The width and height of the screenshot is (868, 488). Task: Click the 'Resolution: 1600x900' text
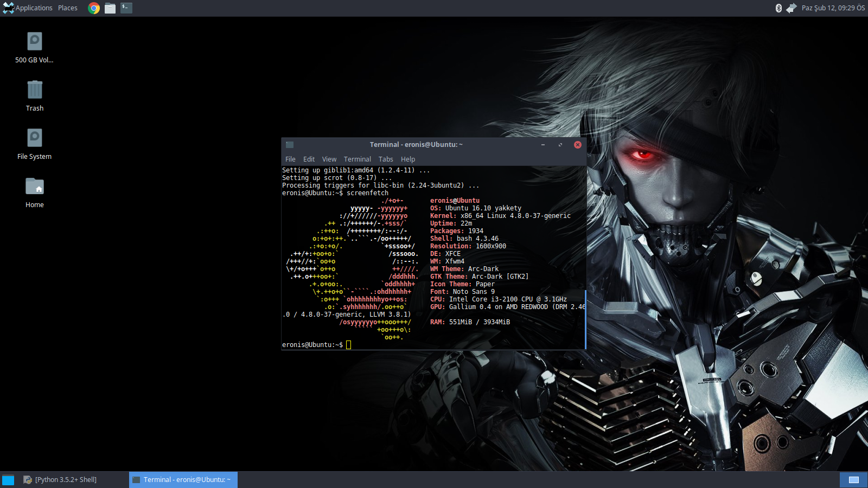pos(468,246)
